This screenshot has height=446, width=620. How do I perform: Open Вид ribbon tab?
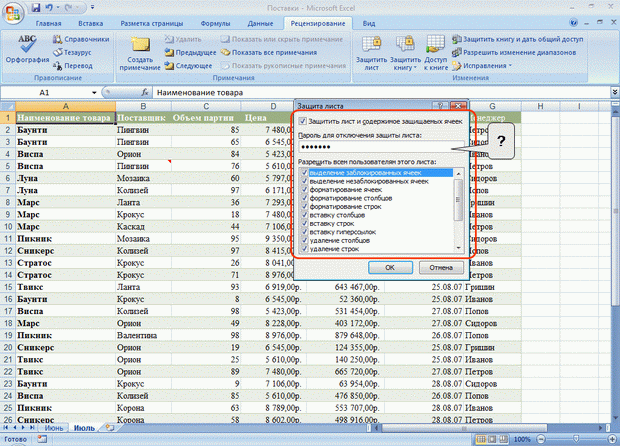(369, 23)
